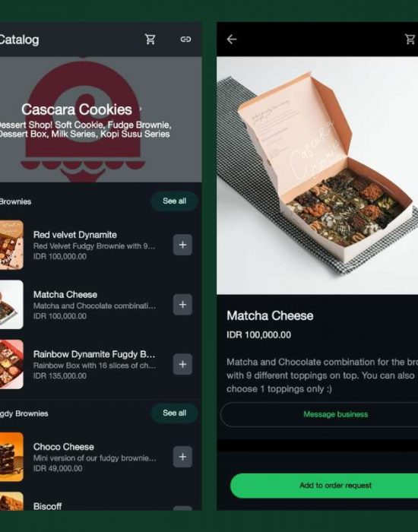Expand the Cascara Cookies profile chevron
Screen dimensions: 418x532
141,109
